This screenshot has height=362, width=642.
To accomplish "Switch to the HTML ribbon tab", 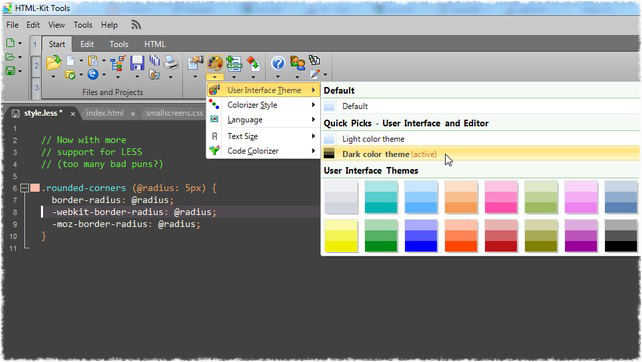I will click(x=155, y=44).
